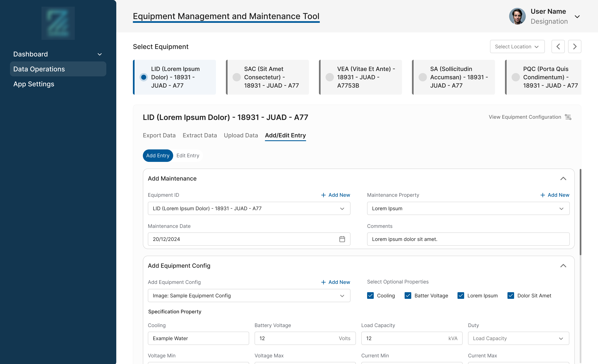Open the Duty Load Capacity dropdown

[518, 338]
